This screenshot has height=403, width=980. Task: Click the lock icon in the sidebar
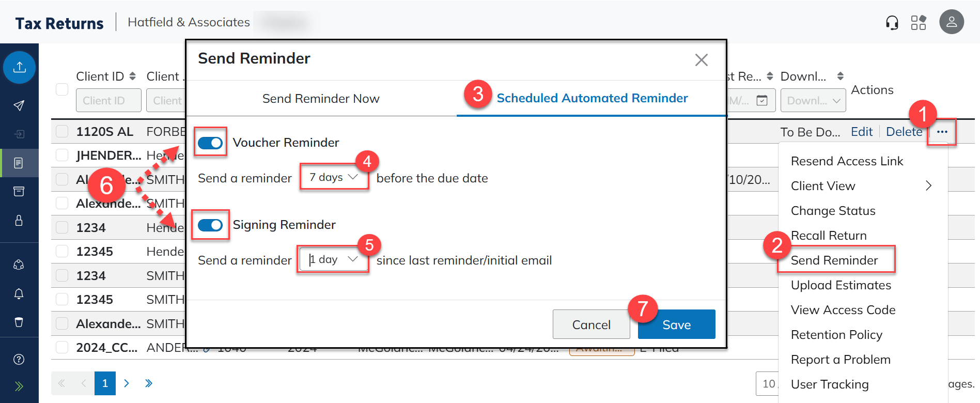tap(19, 221)
